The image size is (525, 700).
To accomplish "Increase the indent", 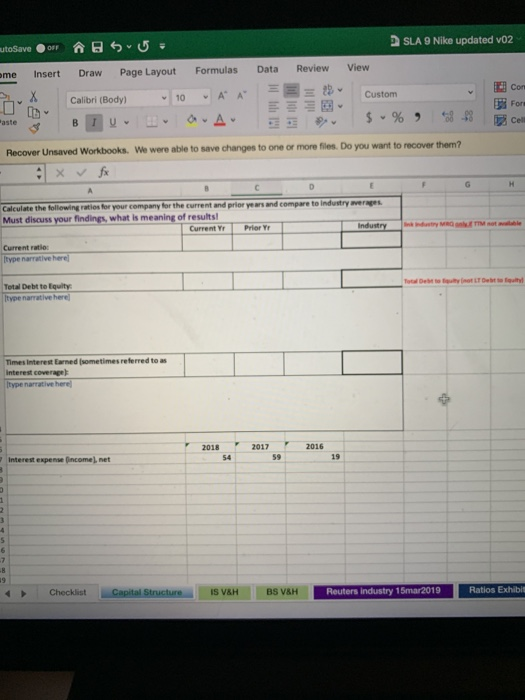I will 292,123.
